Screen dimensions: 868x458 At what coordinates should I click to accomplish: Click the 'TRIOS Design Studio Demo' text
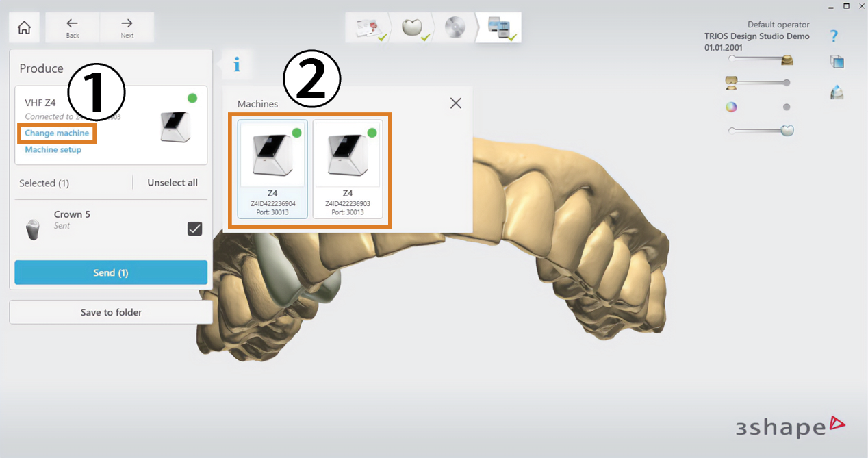tap(756, 36)
